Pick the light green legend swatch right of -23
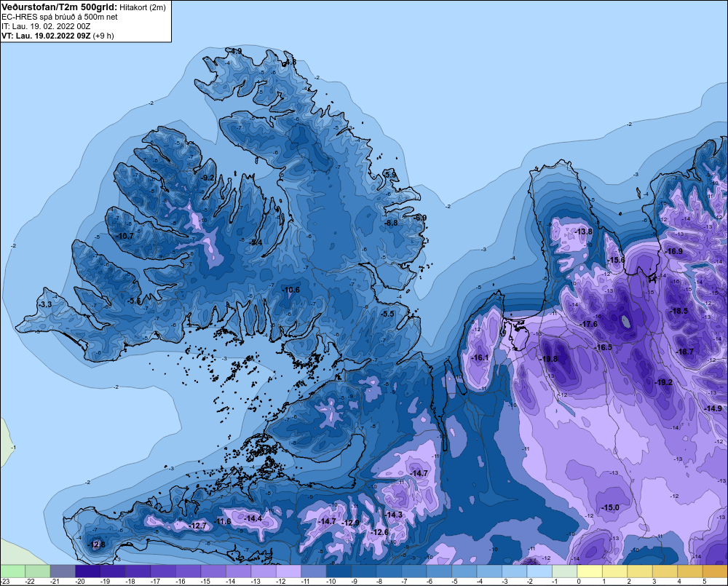Screen dimensions: 728x586 12,571
